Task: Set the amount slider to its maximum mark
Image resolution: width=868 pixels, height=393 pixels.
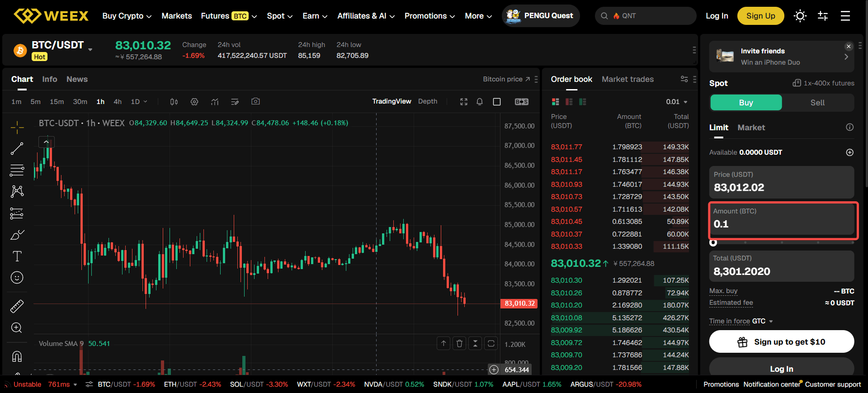Action: click(x=852, y=242)
